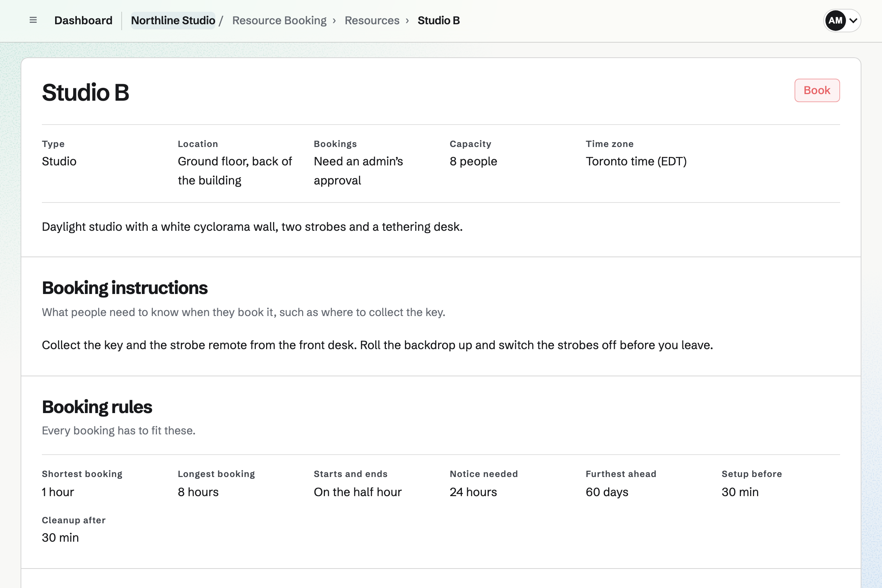
Task: Click the daylight studio description text
Action: 252,226
